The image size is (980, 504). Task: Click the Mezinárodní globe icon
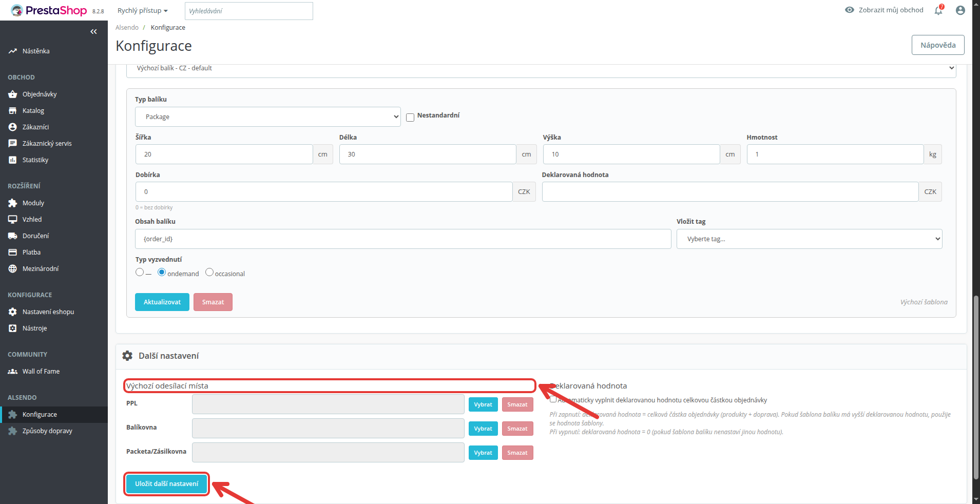tap(13, 269)
